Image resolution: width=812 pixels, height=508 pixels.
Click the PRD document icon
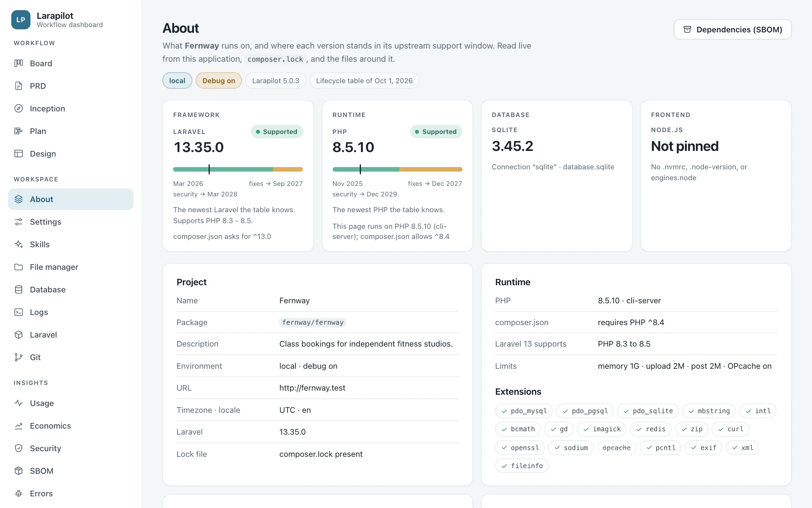[x=18, y=86]
